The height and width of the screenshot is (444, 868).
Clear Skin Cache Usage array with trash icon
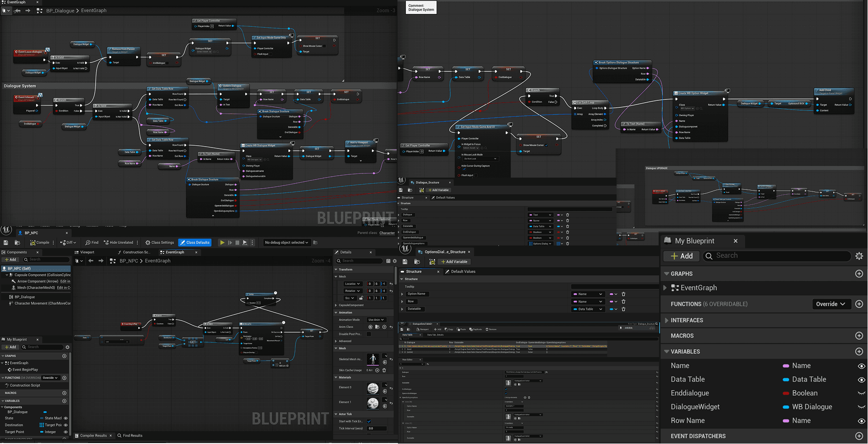tap(384, 370)
